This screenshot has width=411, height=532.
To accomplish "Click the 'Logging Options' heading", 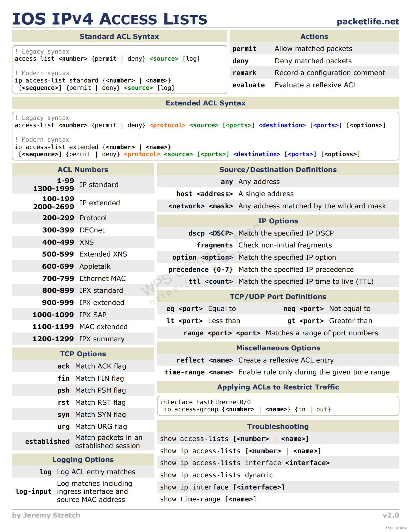I will click(x=83, y=459).
